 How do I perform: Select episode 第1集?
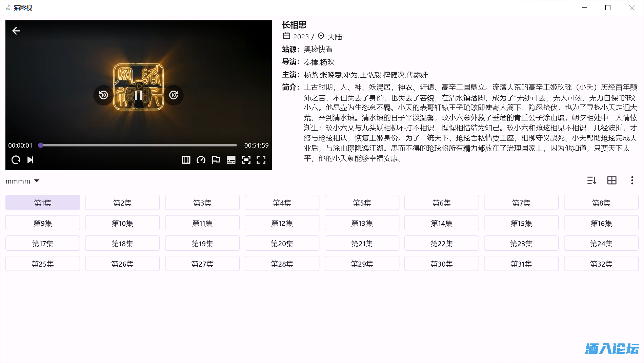point(43,203)
